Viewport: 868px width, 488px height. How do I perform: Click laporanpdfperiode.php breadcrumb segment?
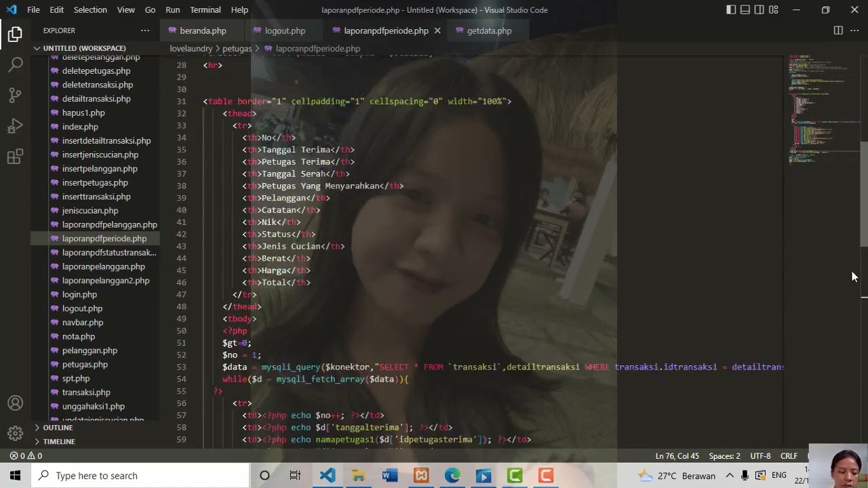(317, 49)
